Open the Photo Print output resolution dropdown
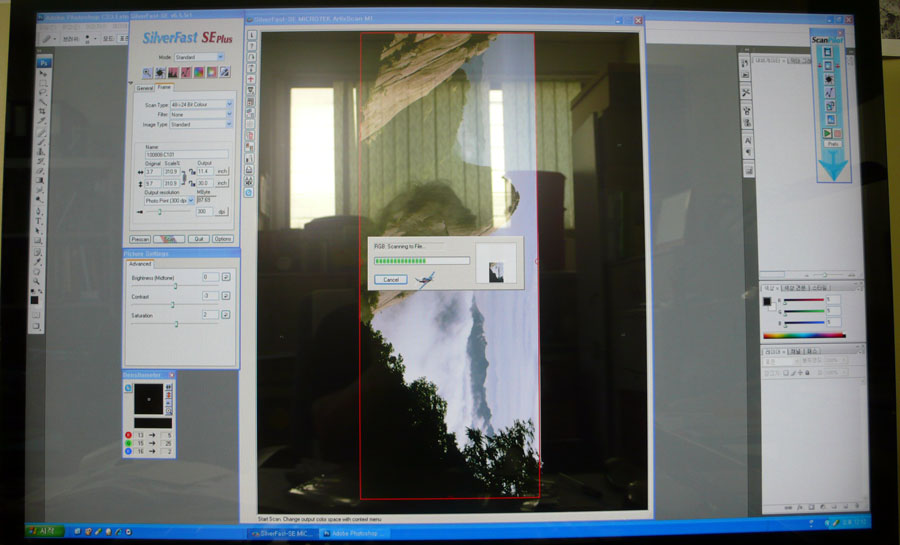This screenshot has width=900, height=545. click(169, 201)
